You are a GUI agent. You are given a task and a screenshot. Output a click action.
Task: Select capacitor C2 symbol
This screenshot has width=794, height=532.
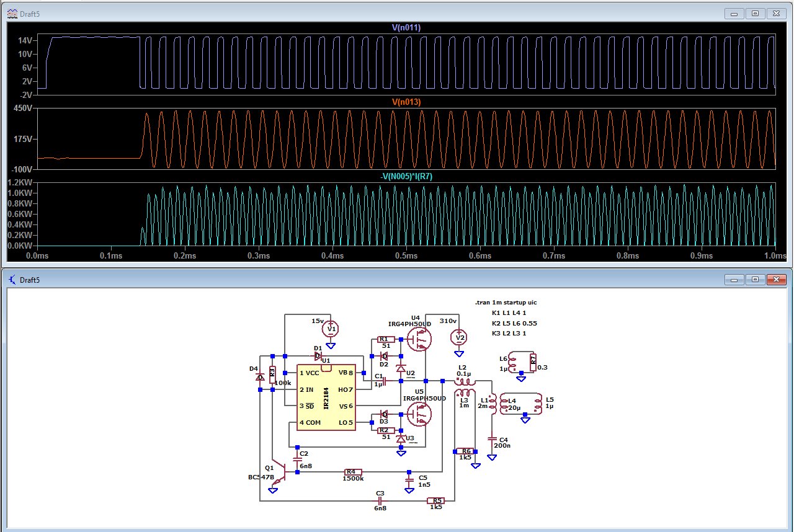click(x=297, y=458)
